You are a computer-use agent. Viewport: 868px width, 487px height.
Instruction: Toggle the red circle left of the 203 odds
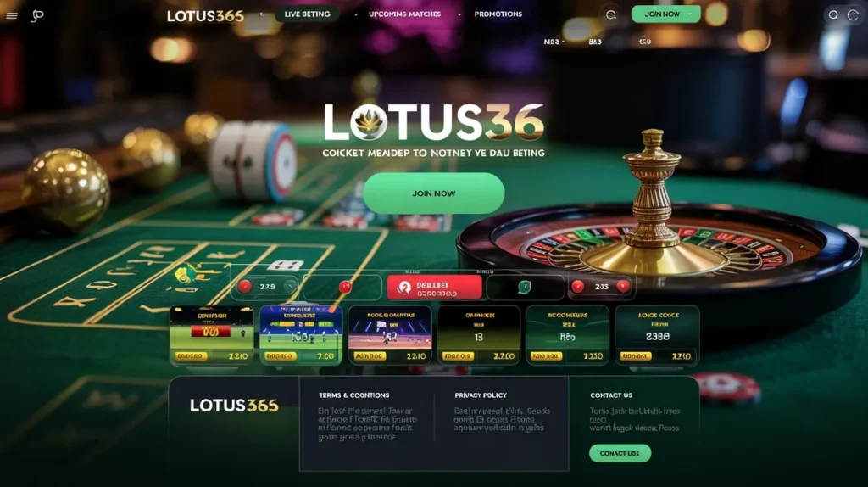click(x=578, y=286)
